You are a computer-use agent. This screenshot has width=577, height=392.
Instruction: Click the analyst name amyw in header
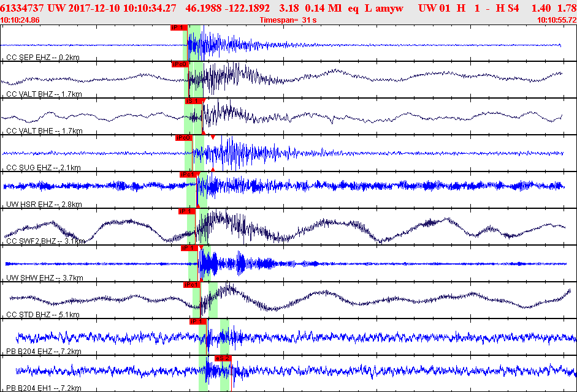tap(389, 8)
